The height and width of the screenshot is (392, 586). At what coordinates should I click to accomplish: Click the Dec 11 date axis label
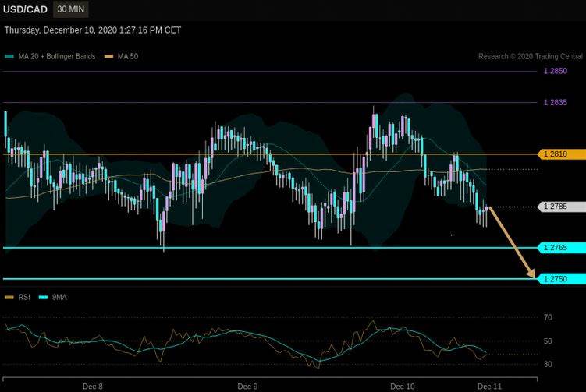pyautogui.click(x=489, y=387)
